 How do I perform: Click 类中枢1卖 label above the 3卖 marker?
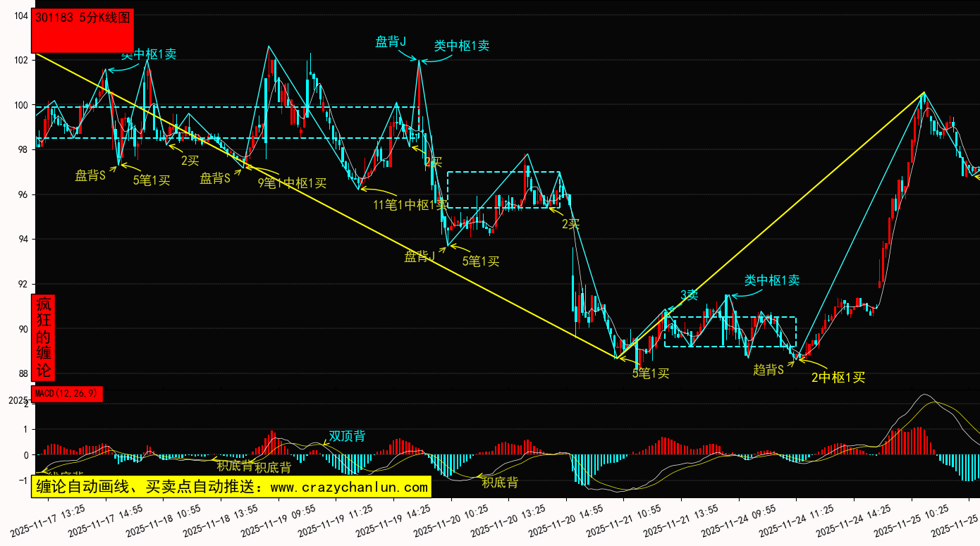pos(772,280)
